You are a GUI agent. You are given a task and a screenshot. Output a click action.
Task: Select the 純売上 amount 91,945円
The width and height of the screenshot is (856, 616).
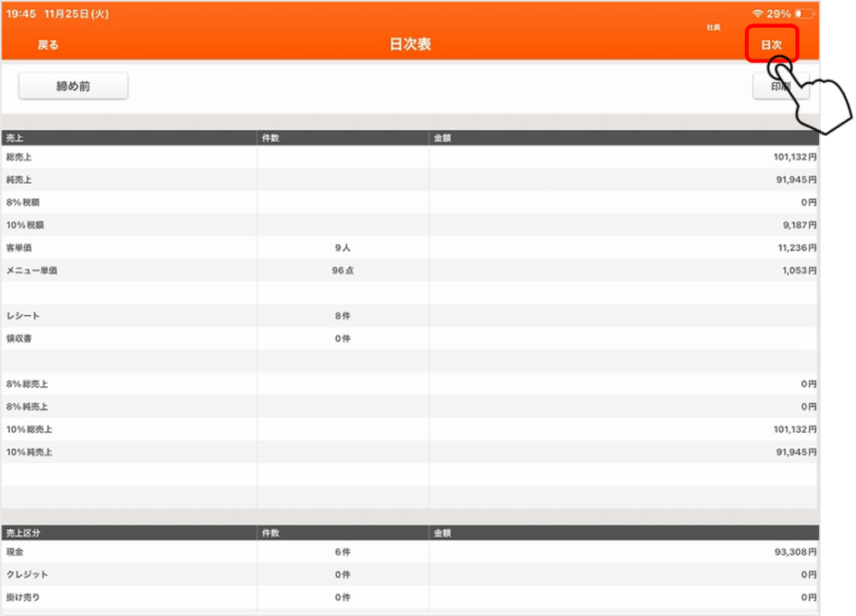795,180
